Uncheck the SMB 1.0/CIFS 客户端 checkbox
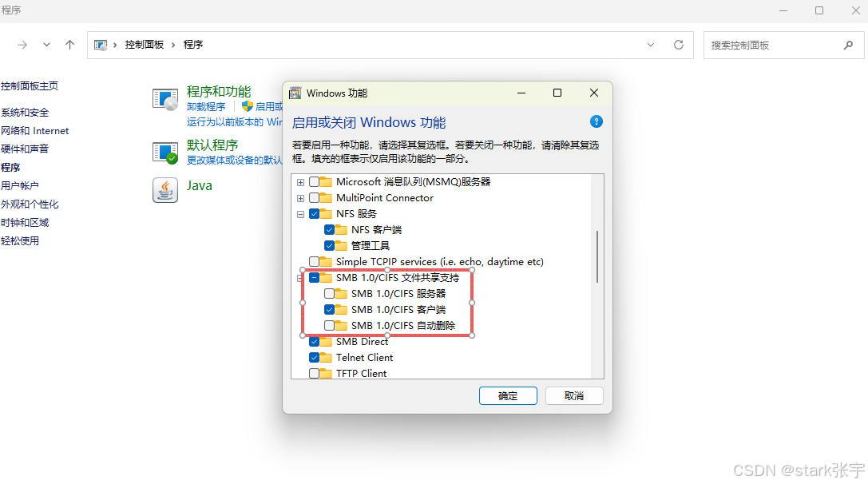868x484 pixels. (329, 310)
